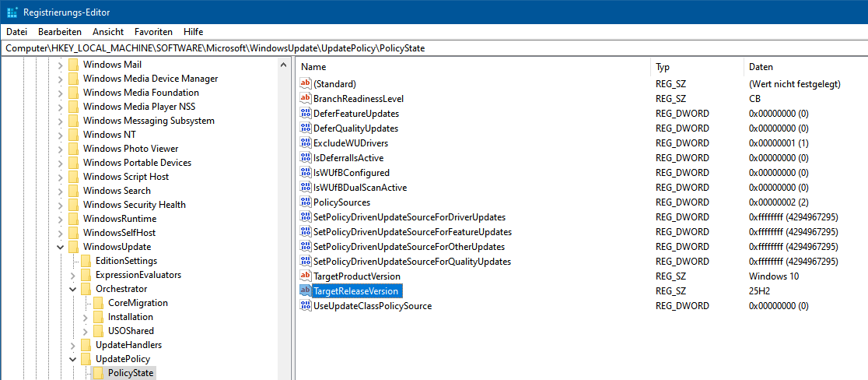Viewport: 868px width, 380px height.
Task: Click the SetPolicyDrivenUpdateSourceForDriverUpdates DWORD icon
Action: (x=305, y=216)
